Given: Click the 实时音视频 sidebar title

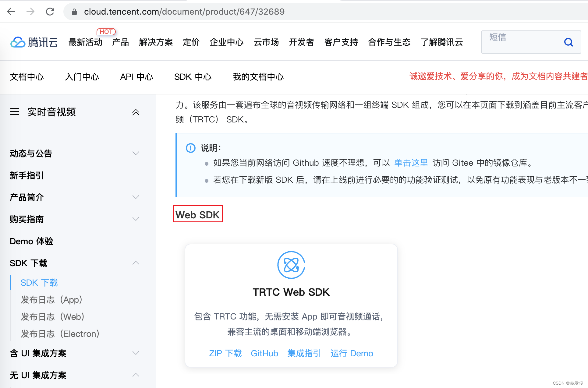Looking at the screenshot, I should click(x=51, y=112).
